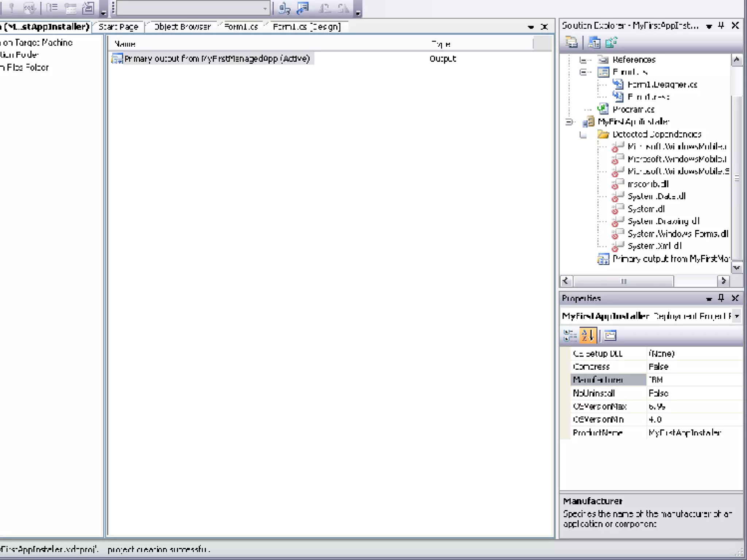Image resolution: width=747 pixels, height=560 pixels.
Task: Click the Name column header
Action: tap(125, 44)
